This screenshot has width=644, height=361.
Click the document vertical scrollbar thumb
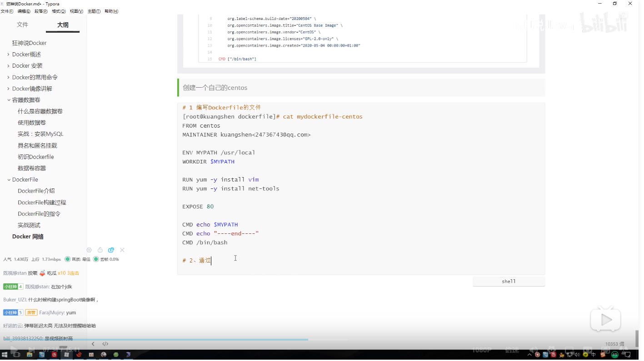click(x=638, y=339)
